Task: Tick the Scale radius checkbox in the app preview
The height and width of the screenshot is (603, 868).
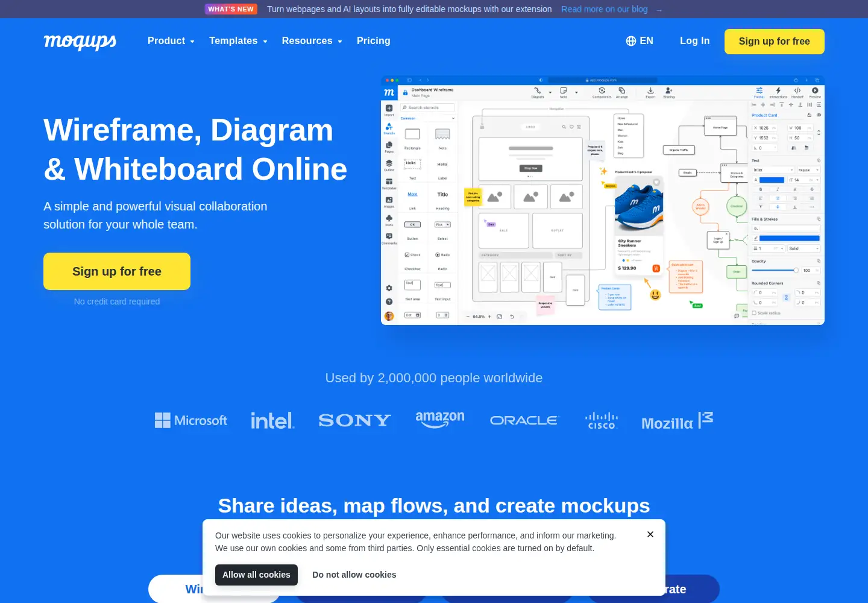Action: 754,313
